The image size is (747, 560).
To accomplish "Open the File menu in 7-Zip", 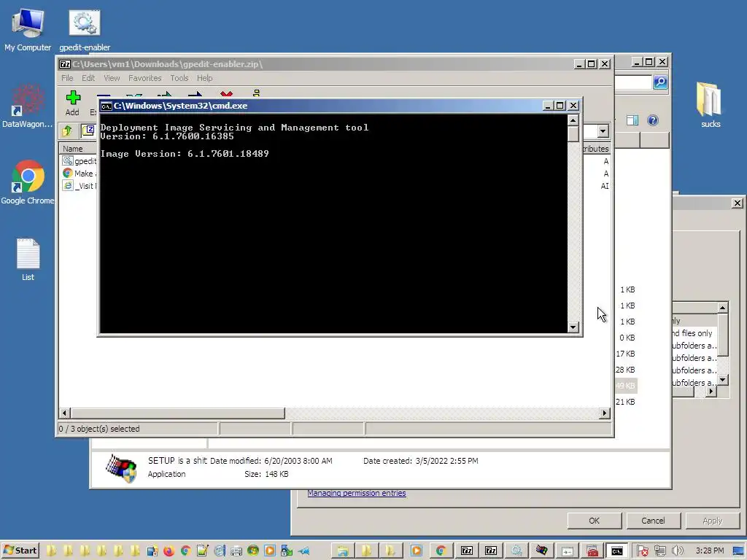I will tap(67, 78).
